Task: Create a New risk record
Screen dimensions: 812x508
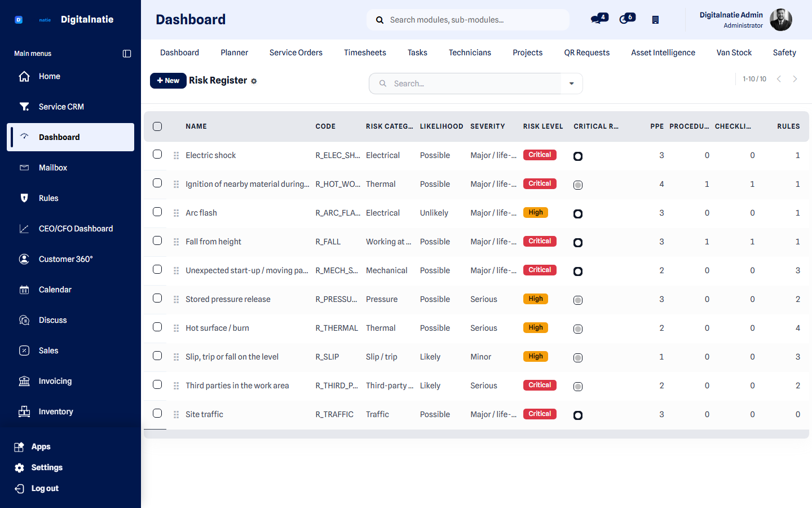Action: click(168, 81)
